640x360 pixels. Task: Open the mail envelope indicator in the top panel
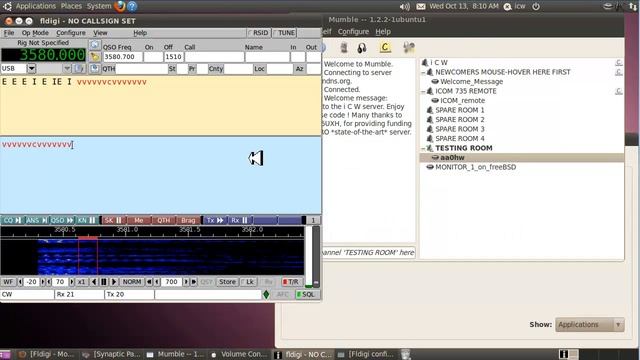pos(421,7)
